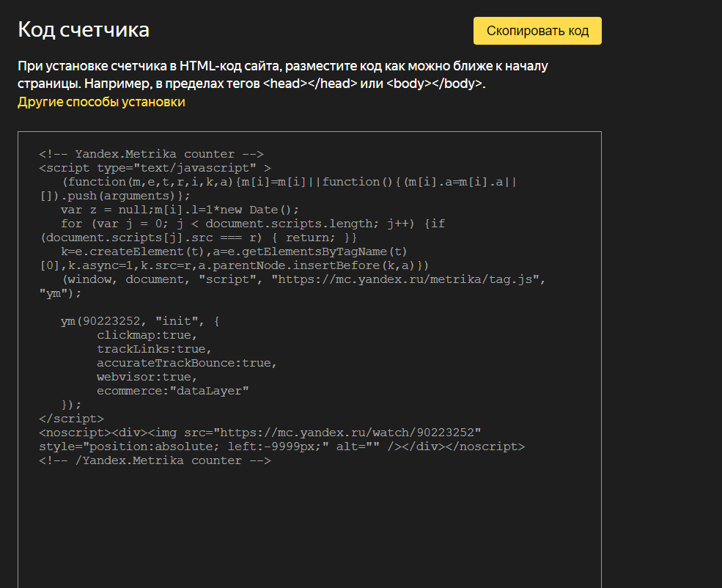Click the Код счетчика heading

[x=84, y=29]
